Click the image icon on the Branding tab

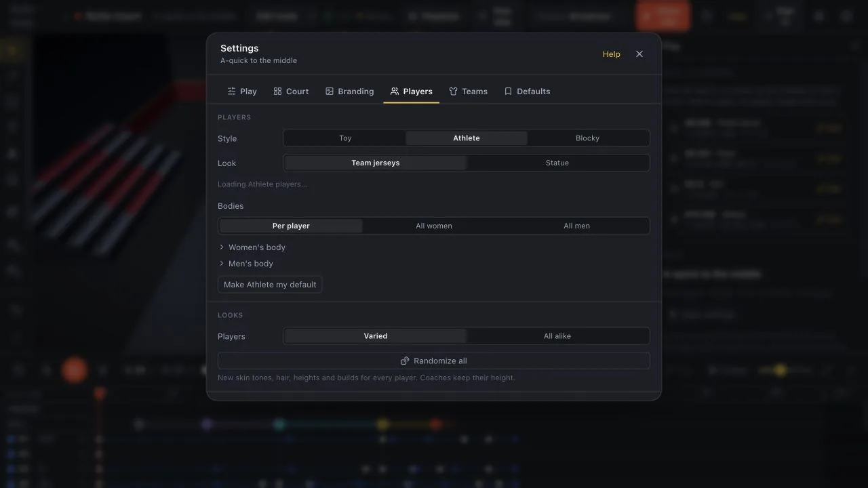pos(329,91)
